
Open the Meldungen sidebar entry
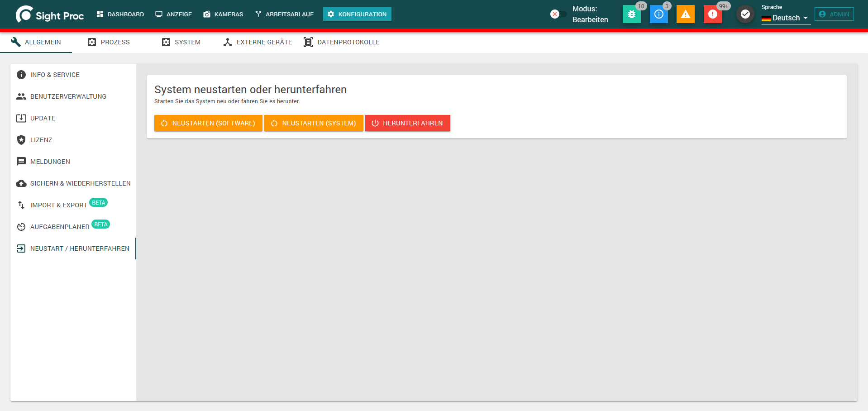[x=73, y=162]
